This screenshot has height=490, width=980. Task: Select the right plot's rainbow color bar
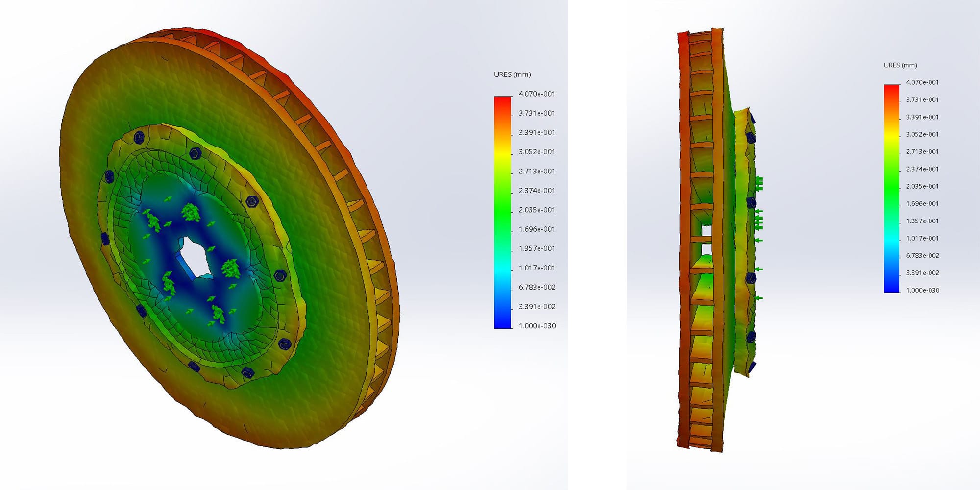tap(892, 189)
